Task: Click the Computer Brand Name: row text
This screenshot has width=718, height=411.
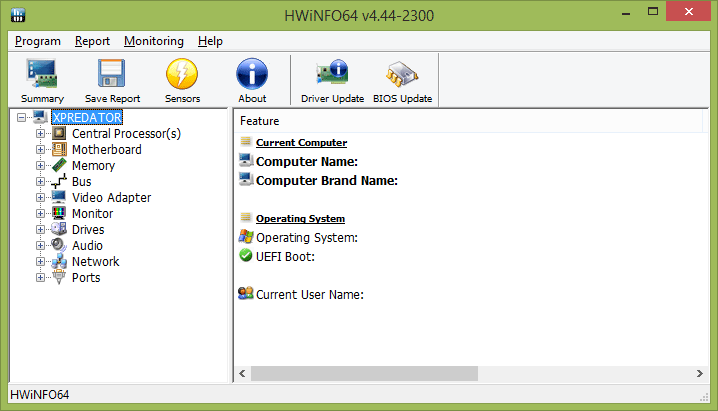Action: tap(327, 181)
